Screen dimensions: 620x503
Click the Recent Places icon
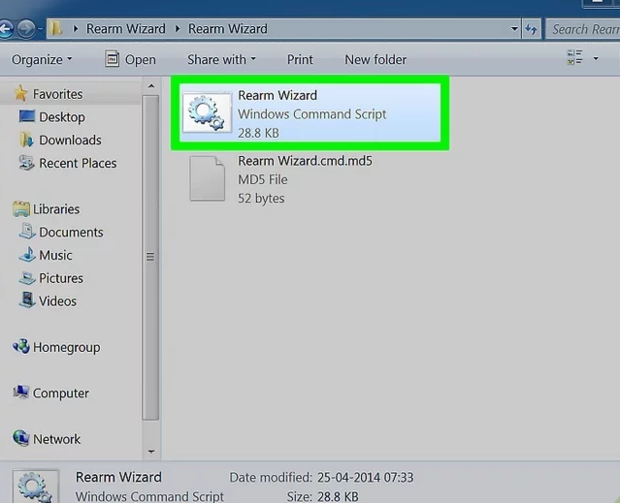click(26, 163)
